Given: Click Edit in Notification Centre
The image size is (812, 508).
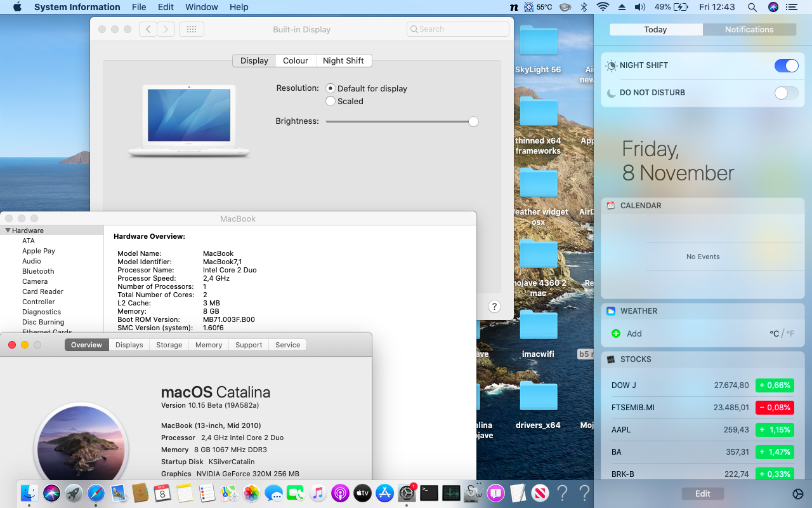Looking at the screenshot, I should coord(703,493).
